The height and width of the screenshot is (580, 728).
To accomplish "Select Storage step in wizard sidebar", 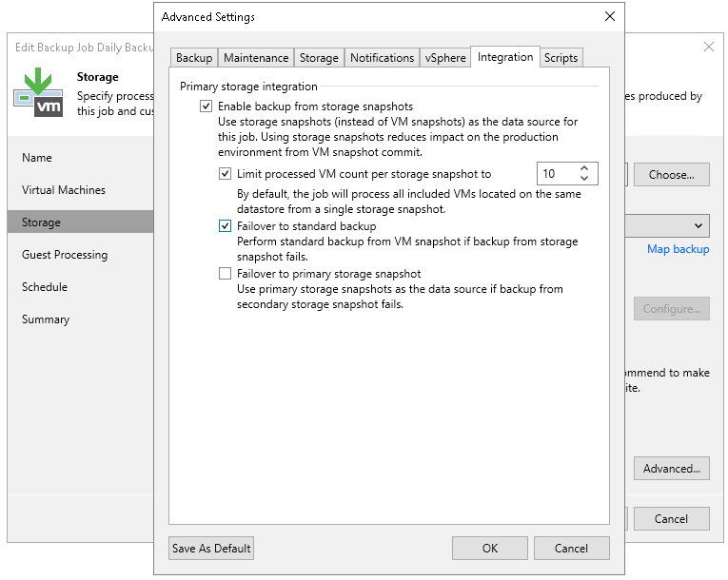I will (80, 222).
